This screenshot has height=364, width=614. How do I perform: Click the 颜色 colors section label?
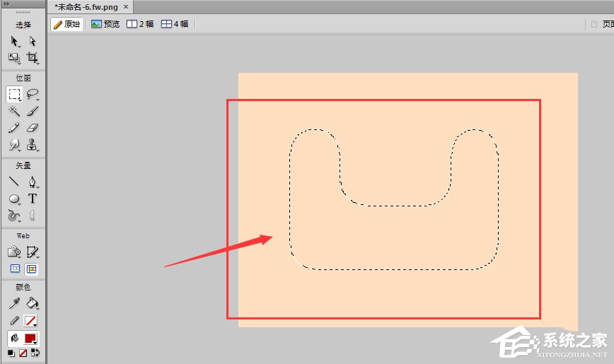pyautogui.click(x=23, y=287)
